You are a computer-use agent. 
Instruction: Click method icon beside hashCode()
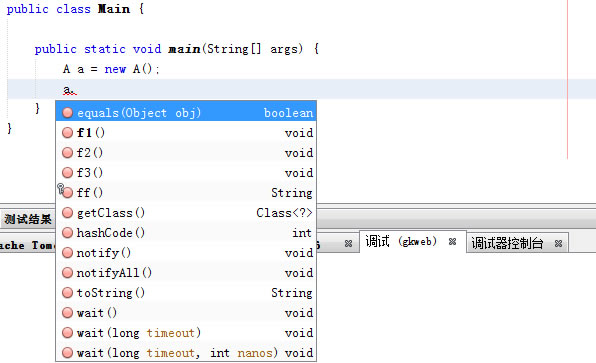[x=67, y=233]
